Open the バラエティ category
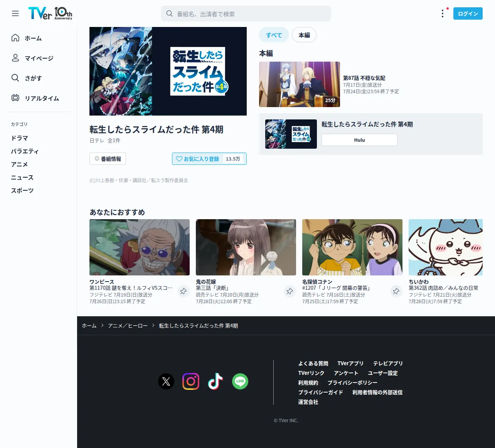495x448 pixels. coord(25,151)
